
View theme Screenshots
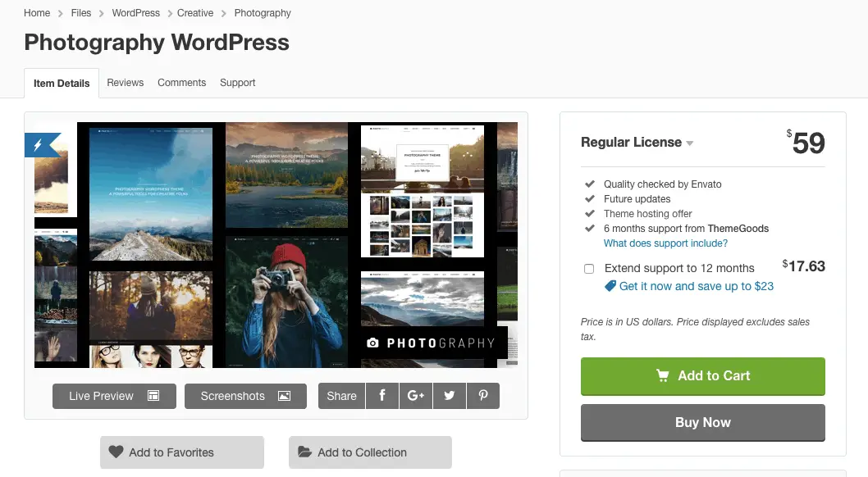click(x=246, y=397)
